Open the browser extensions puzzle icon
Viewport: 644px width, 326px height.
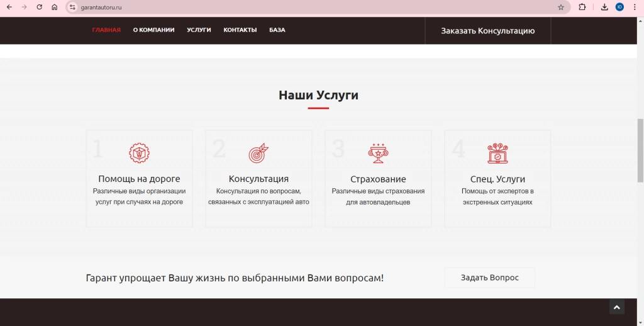pyautogui.click(x=582, y=7)
